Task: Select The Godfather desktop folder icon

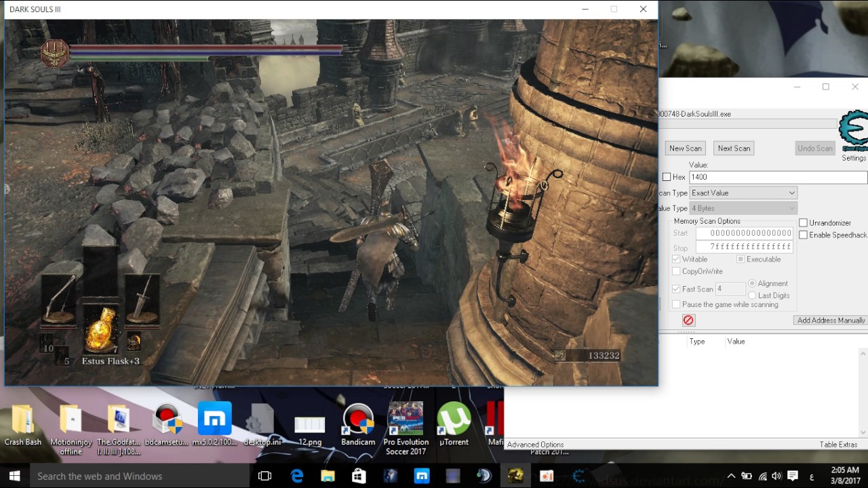Action: pos(119,430)
